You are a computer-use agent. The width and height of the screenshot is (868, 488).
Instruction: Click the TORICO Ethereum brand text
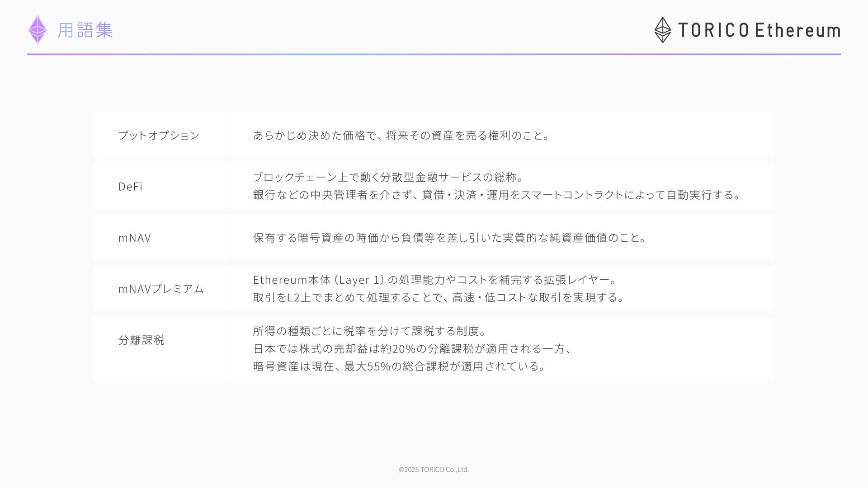759,30
